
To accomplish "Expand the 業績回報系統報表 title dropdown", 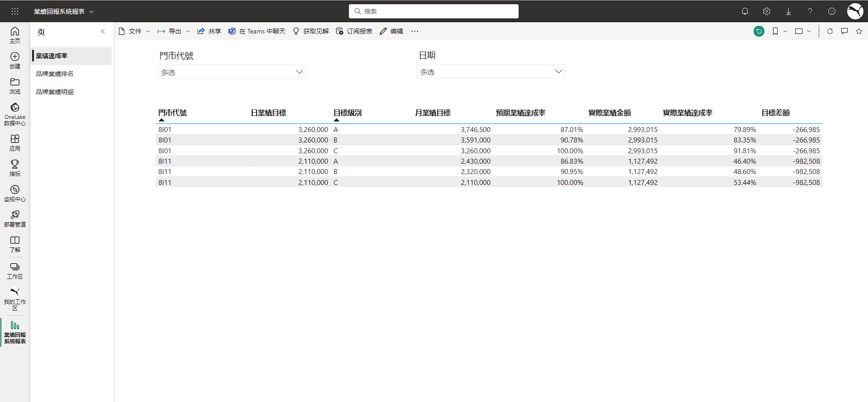I will 91,12.
